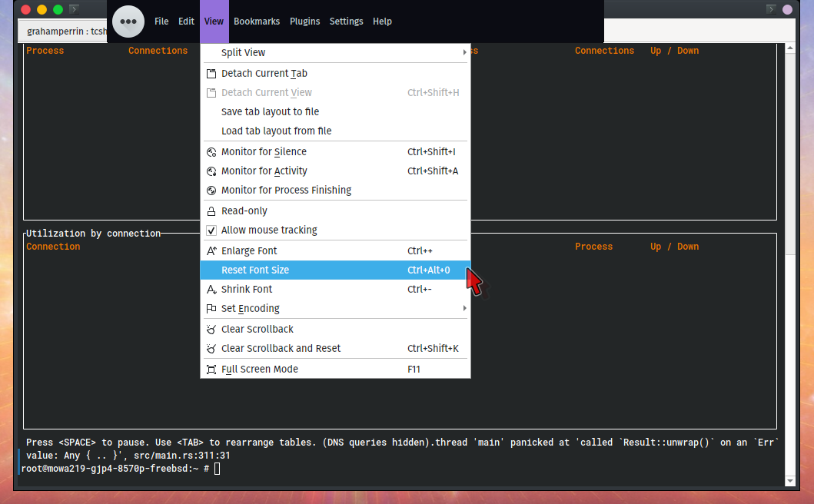The image size is (814, 504).
Task: Click the Shrink Font icon
Action: 211,289
